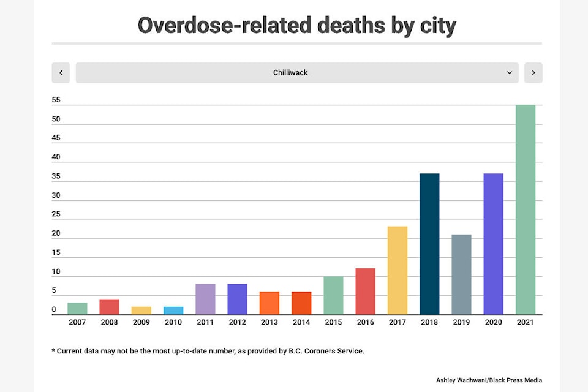The image size is (588, 392).
Task: Select the 2011 lavender bar
Action: (206, 299)
